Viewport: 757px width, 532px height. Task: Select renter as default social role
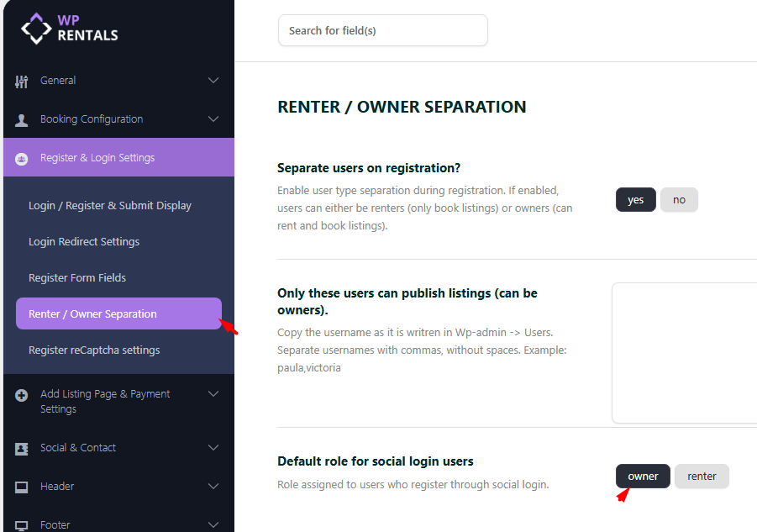click(702, 477)
